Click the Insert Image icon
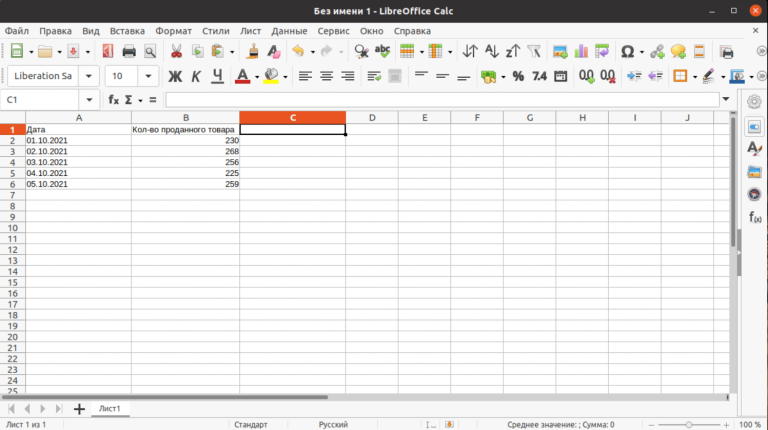Image resolution: width=768 pixels, height=430 pixels. pos(560,51)
